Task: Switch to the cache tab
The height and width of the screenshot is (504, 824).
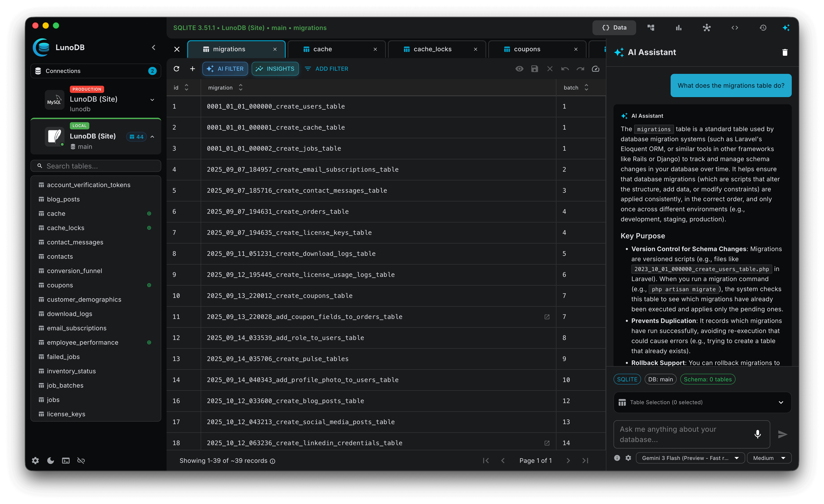Action: coord(322,49)
